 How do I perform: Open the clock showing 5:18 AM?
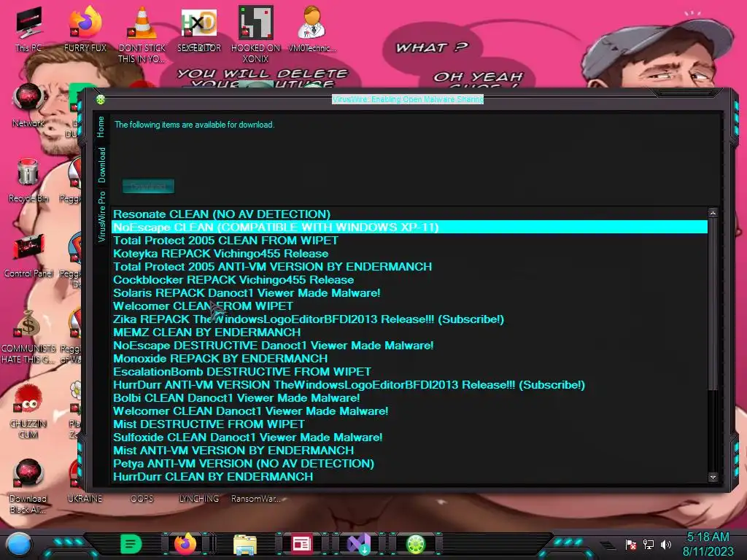[x=708, y=544]
